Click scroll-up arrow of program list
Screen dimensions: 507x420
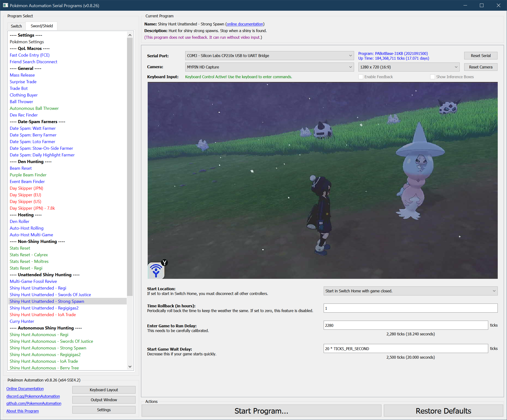pos(130,35)
